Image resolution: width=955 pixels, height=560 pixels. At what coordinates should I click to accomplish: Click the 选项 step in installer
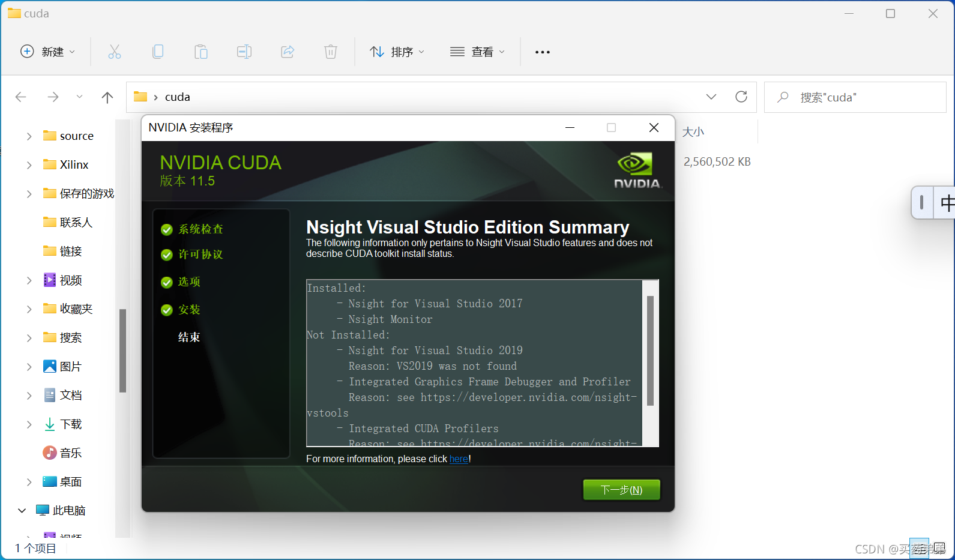tap(189, 282)
